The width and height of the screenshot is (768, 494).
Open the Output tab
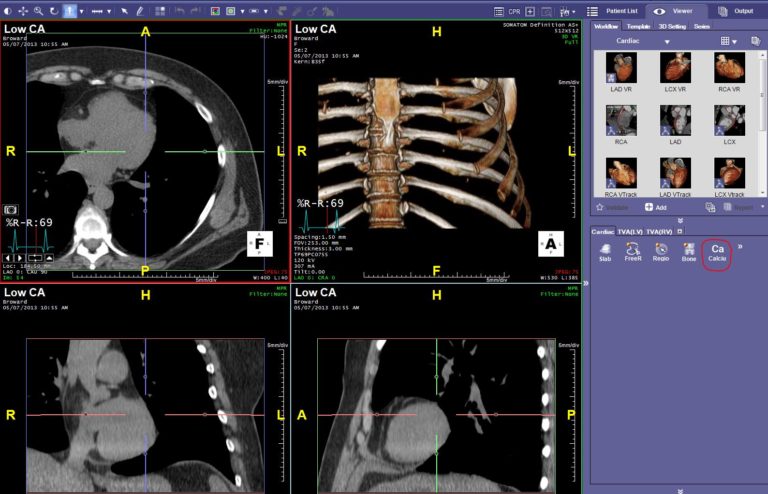pos(736,11)
